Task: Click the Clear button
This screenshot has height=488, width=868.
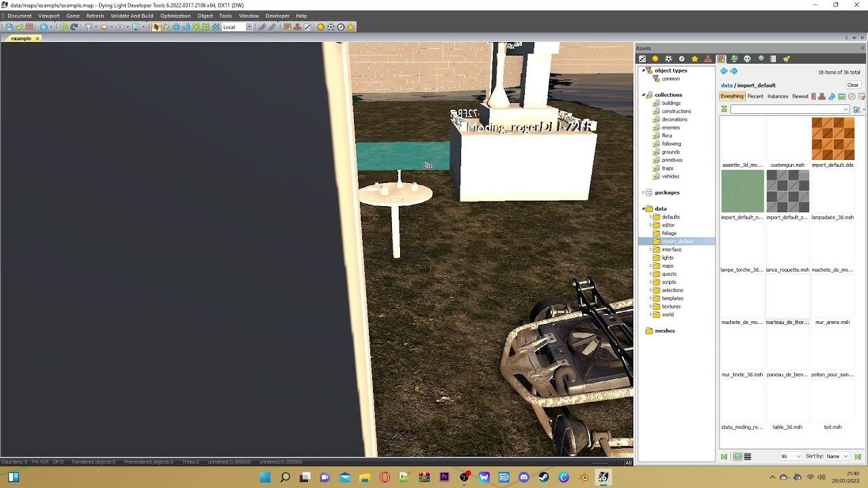Action: (853, 85)
